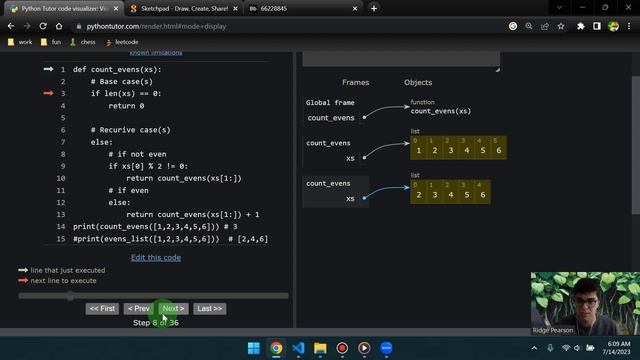Follow the known limitations link
The image size is (640, 360).
point(156,53)
